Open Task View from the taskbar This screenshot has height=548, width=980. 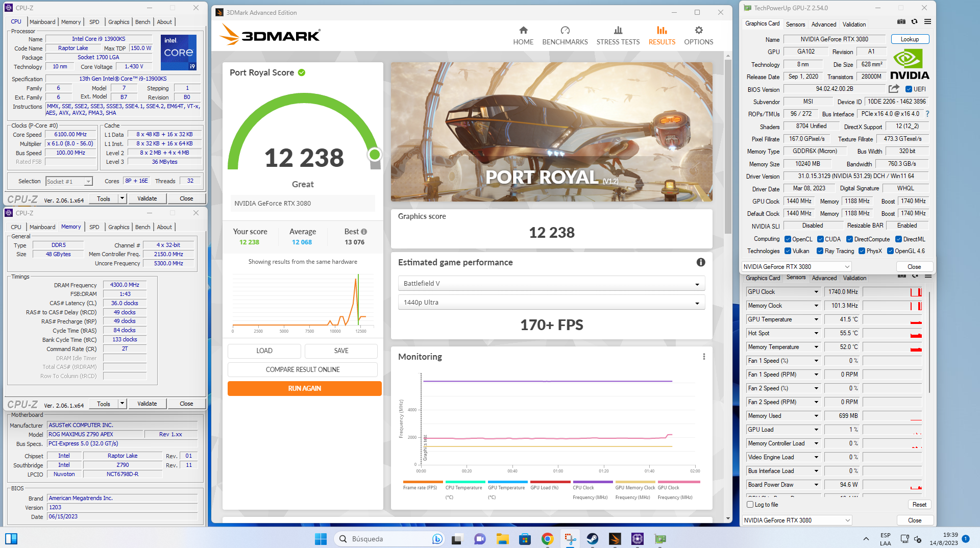pos(457,539)
